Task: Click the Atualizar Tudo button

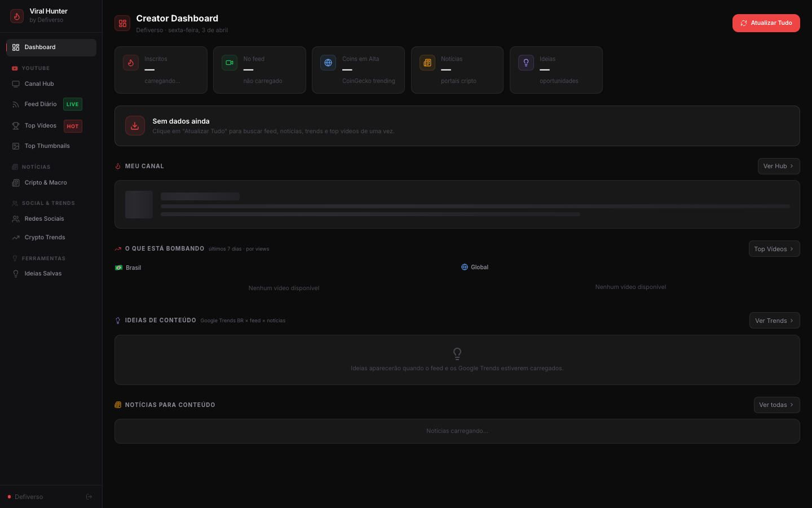Action: (x=766, y=23)
